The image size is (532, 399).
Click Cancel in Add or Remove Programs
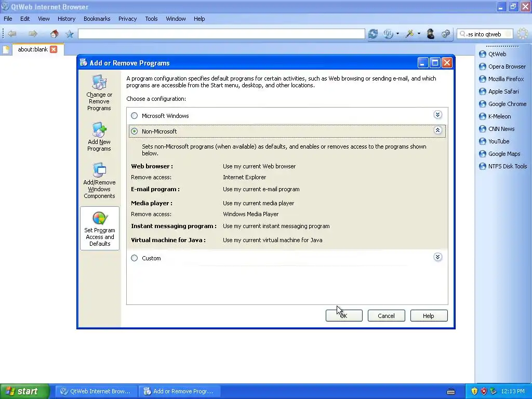pyautogui.click(x=386, y=316)
